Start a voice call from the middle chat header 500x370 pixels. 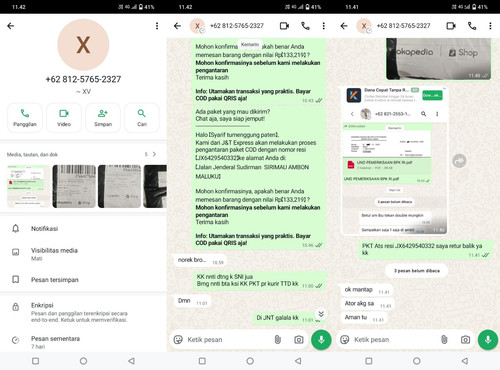tap(305, 26)
